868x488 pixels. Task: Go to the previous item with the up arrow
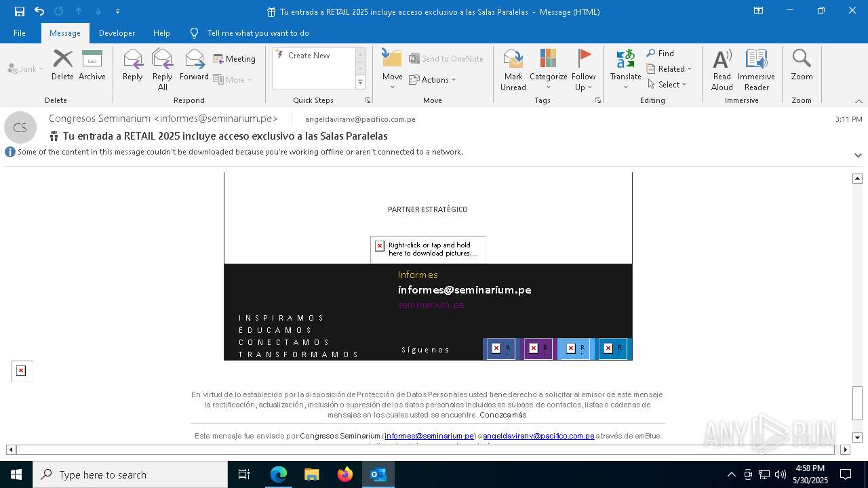pos(79,12)
